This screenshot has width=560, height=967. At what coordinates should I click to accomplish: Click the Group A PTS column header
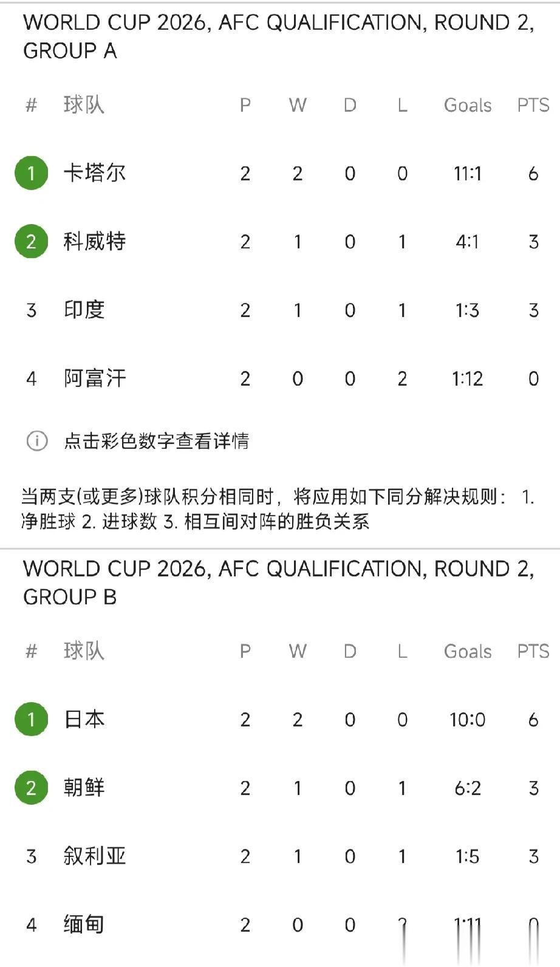pos(533,105)
